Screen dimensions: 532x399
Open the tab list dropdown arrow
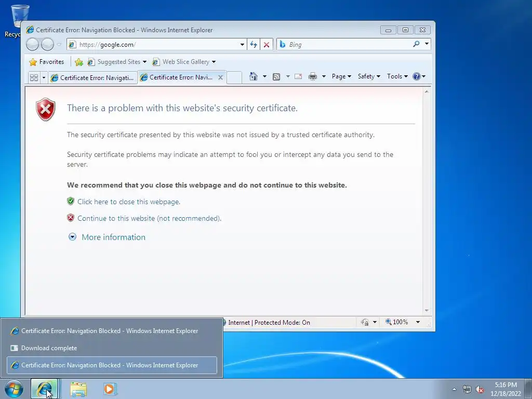[x=44, y=78]
